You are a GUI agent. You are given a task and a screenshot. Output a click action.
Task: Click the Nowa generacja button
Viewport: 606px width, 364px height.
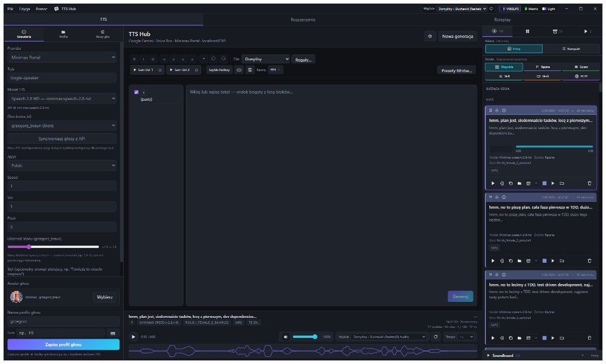coord(457,36)
